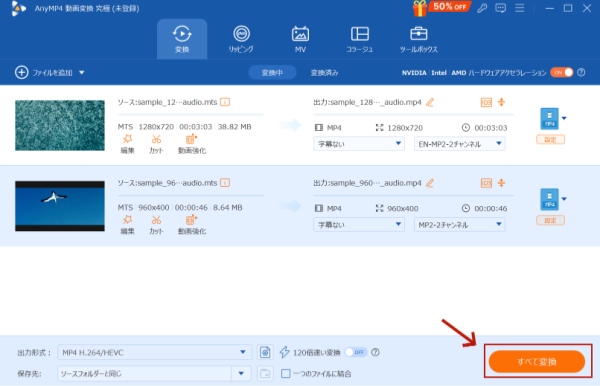Open EN-MP2-2チャンネル audio dropdown

[460, 144]
